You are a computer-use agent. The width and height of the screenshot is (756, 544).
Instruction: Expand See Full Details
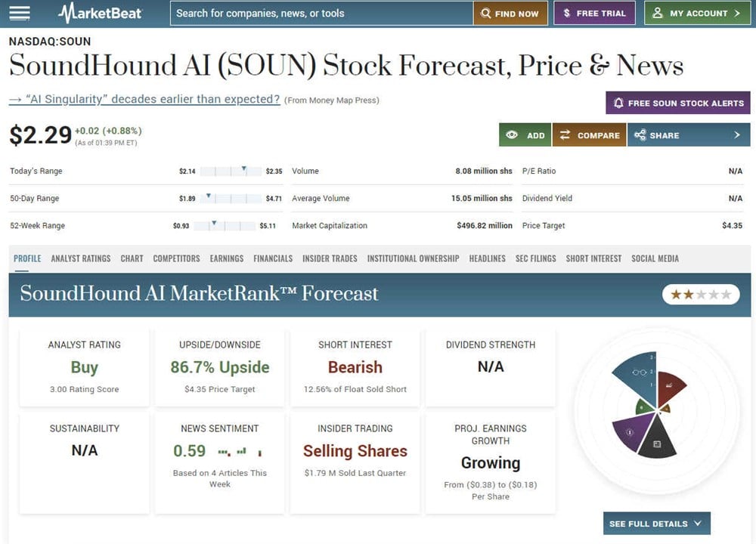(657, 524)
